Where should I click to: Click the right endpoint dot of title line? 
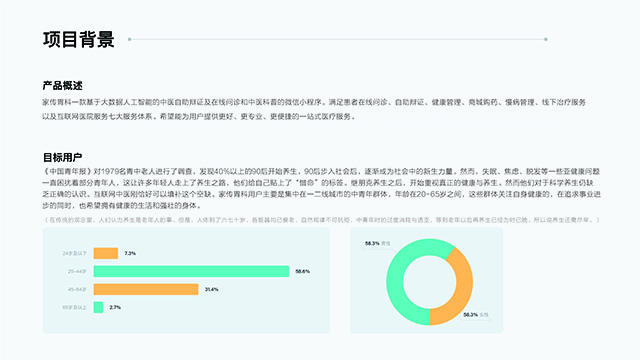(x=546, y=39)
